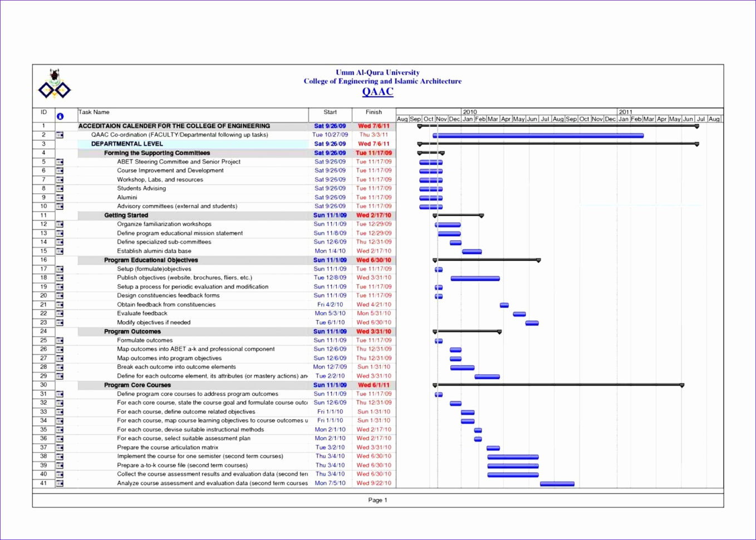Viewport: 756px width, 540px height.
Task: Click the note icon beside QAAC Co-ordination task
Action: pyautogui.click(x=60, y=135)
